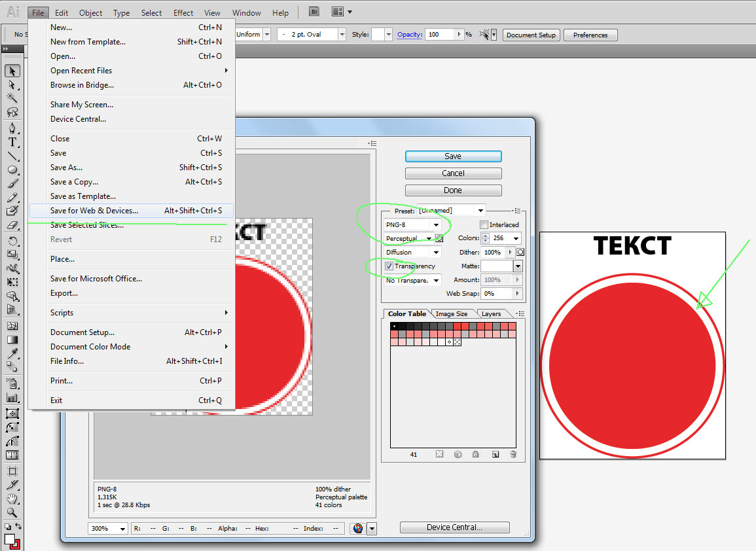Switch to the Image Size tab
The image size is (756, 551).
[x=452, y=314]
